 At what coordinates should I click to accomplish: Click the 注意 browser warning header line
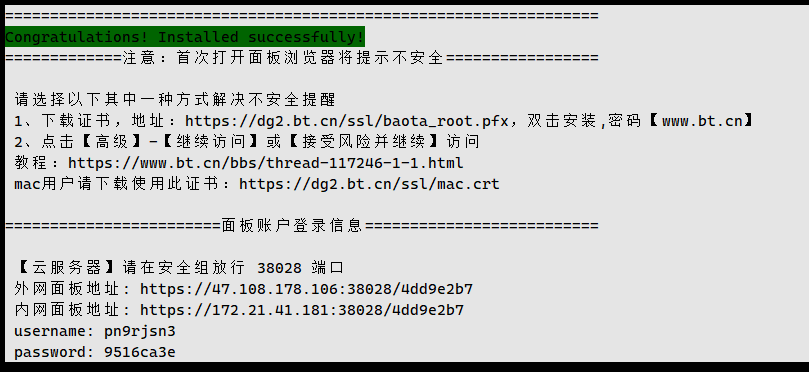(302, 58)
